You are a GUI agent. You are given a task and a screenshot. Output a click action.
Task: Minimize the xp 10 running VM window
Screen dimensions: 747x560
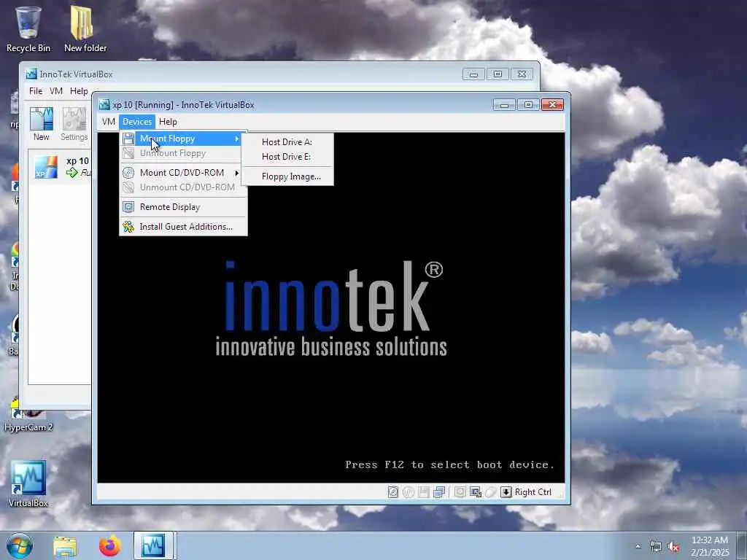point(504,104)
